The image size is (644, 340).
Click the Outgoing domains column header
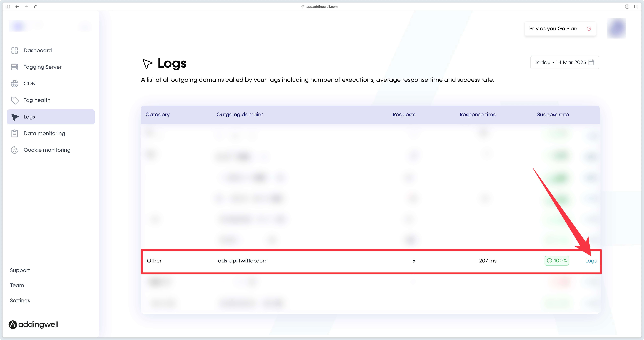[240, 114]
